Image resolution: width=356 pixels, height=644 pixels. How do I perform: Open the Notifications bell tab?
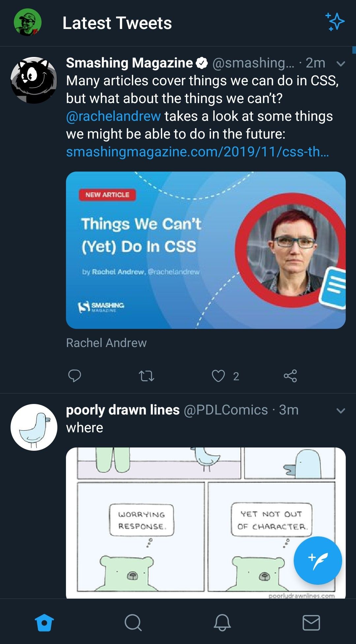tap(222, 623)
